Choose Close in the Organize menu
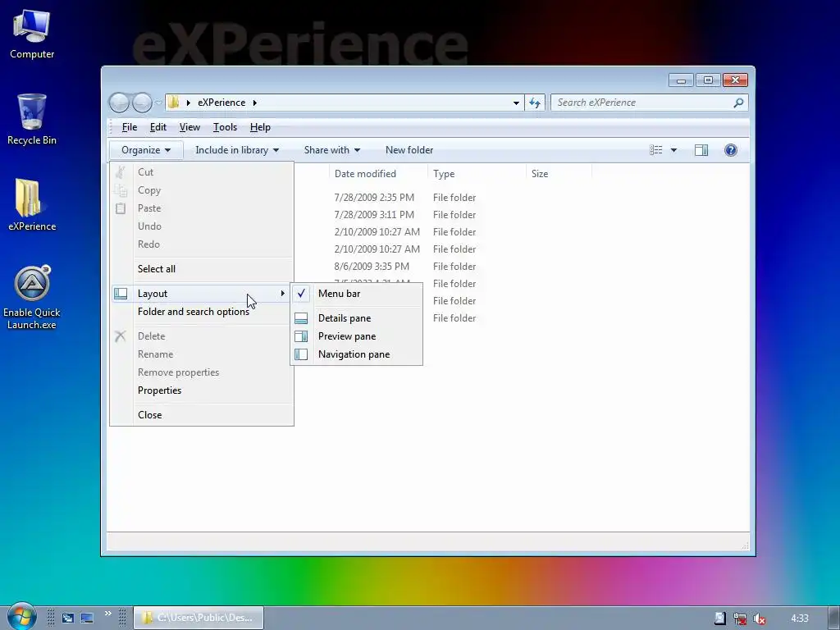Viewport: 840px width, 630px height. 202,415
